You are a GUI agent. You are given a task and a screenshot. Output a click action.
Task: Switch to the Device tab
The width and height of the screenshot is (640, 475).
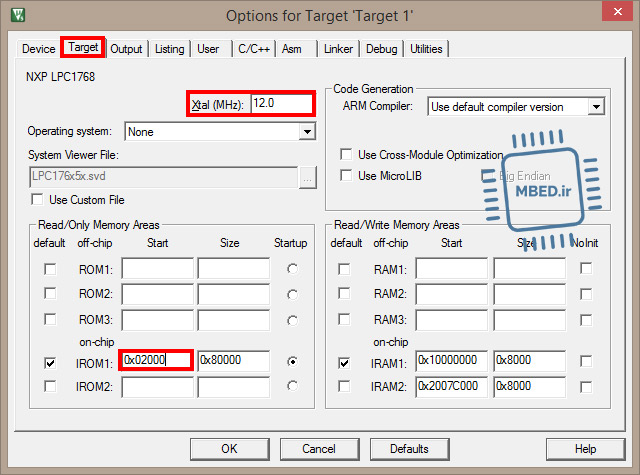click(x=38, y=49)
